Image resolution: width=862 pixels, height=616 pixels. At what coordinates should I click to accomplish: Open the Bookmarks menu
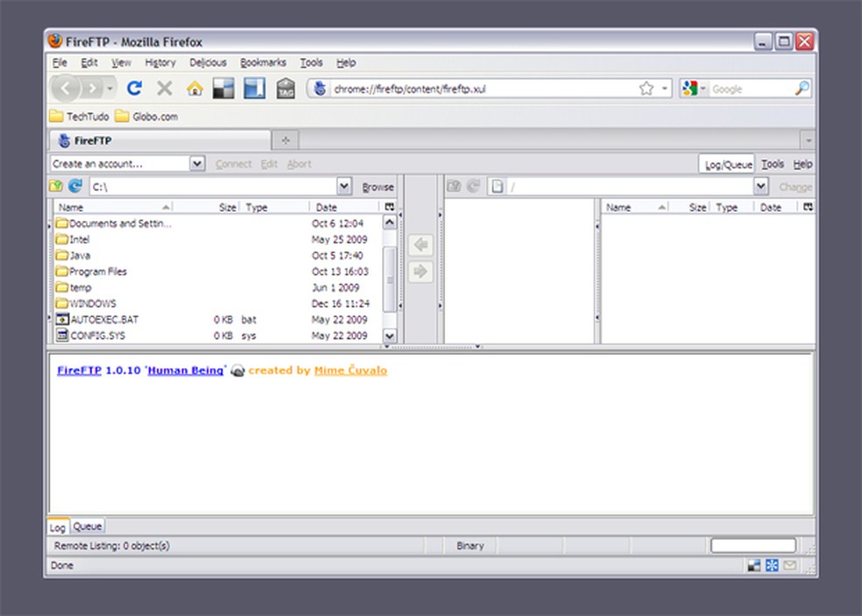(263, 62)
